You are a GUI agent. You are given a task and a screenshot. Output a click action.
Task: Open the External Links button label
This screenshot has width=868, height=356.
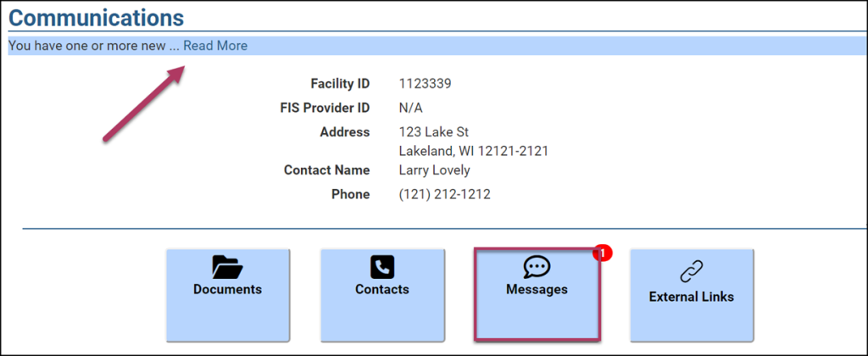point(692,297)
